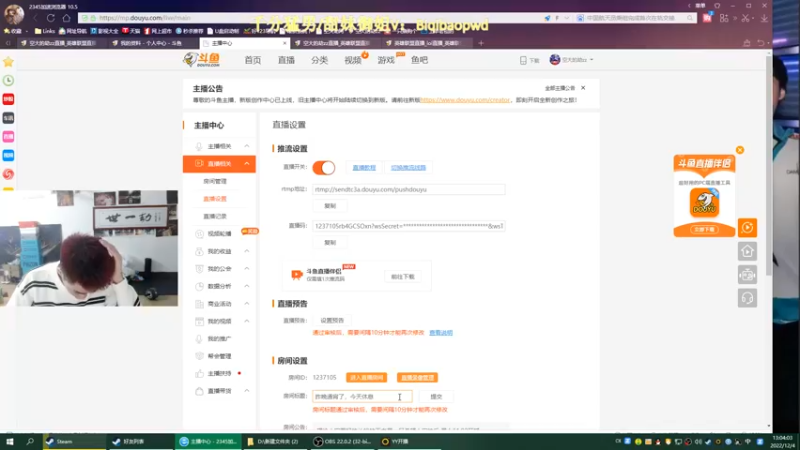Viewport: 800px width, 450px height.
Task: Collapse the 主播相关 sidebar section
Action: 246,146
